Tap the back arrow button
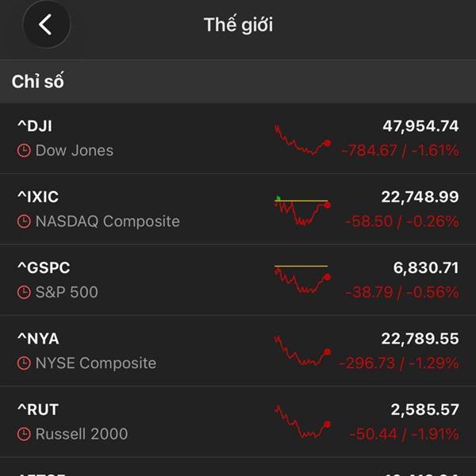This screenshot has height=476, width=476. coord(46,25)
